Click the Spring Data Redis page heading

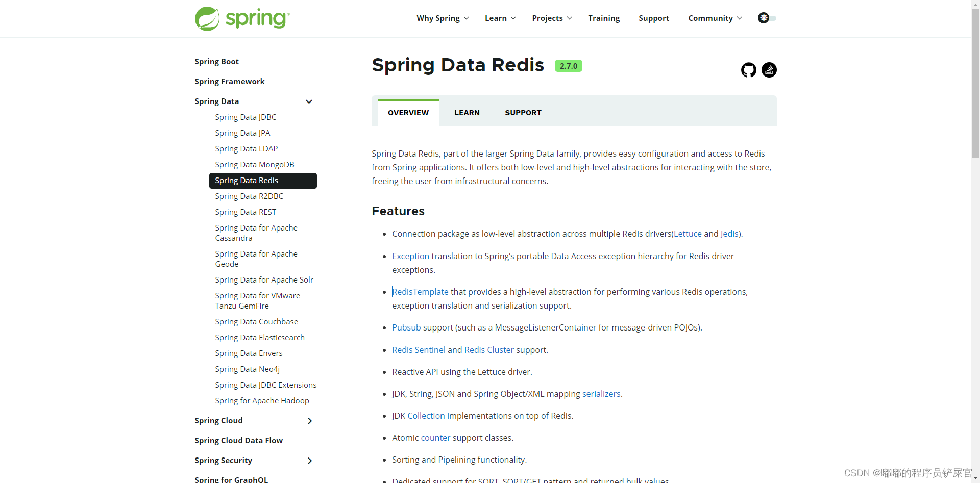(x=458, y=65)
